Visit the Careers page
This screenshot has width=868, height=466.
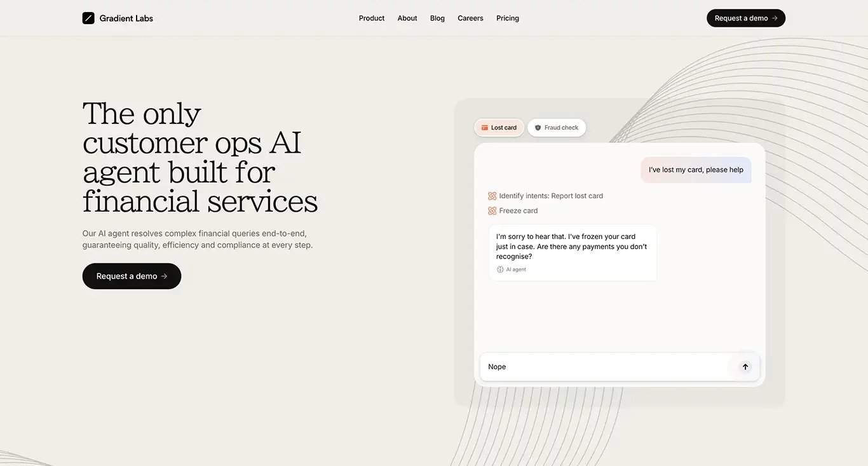click(x=470, y=18)
